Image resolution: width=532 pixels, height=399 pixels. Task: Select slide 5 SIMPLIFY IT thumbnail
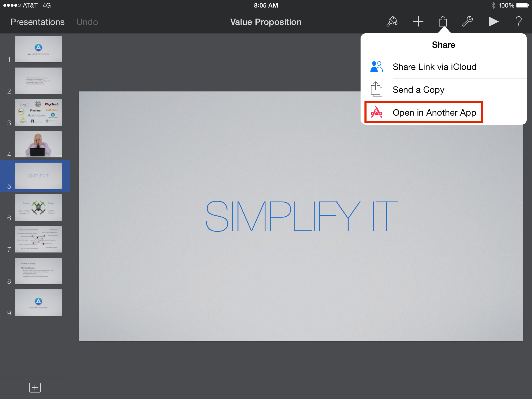[x=38, y=176]
